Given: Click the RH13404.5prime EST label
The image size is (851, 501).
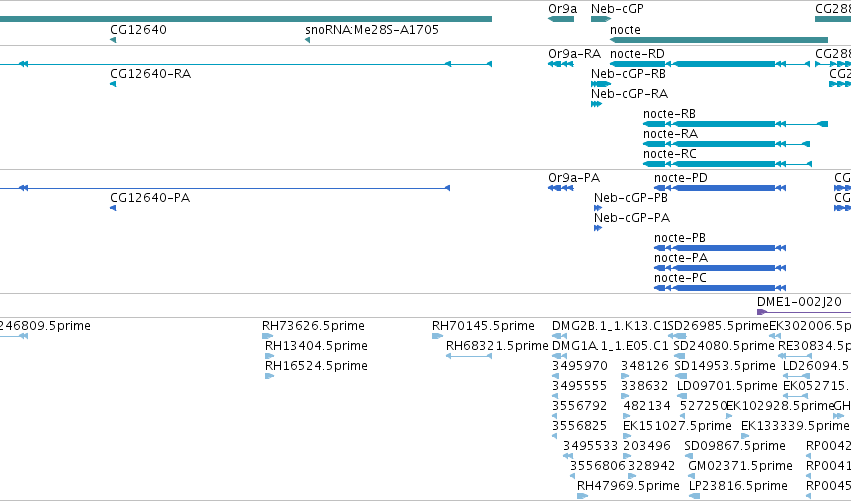Looking at the screenshot, I should 316,346.
